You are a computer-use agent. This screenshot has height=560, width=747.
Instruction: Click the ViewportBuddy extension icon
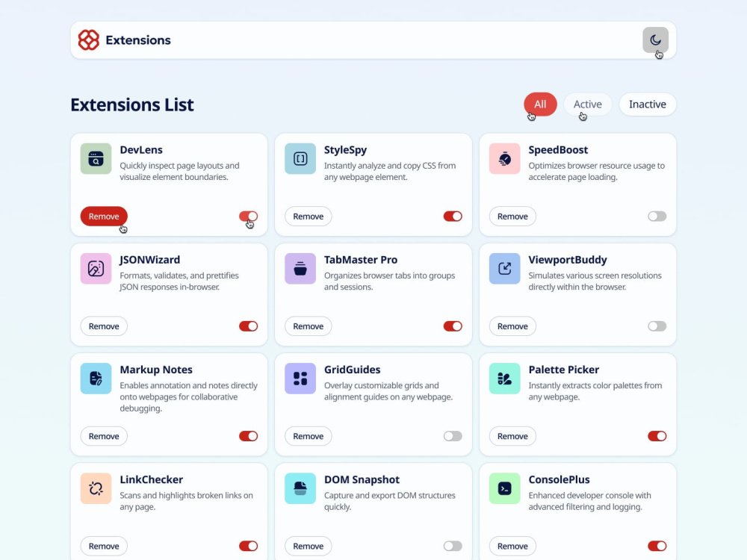(504, 269)
